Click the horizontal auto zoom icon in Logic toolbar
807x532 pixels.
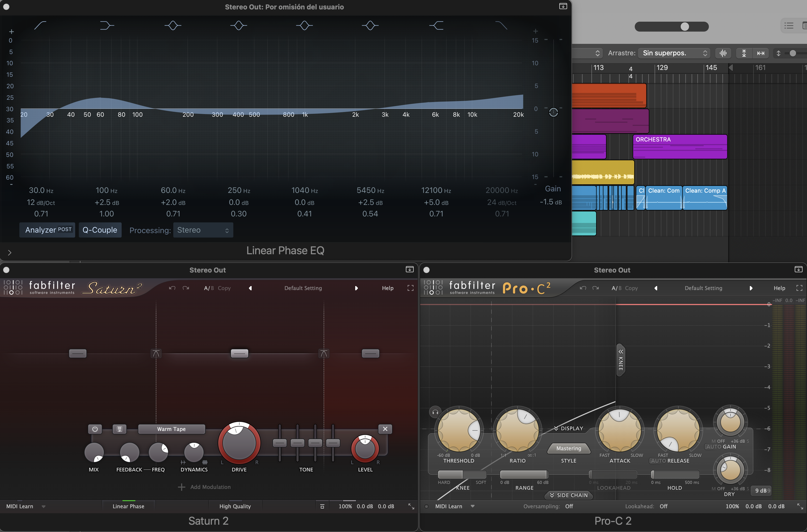(761, 53)
